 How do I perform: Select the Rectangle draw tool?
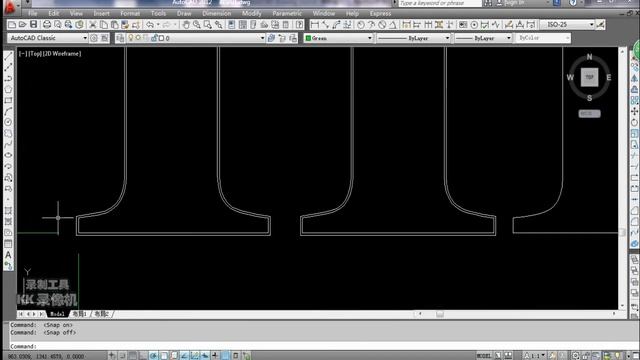[x=8, y=100]
